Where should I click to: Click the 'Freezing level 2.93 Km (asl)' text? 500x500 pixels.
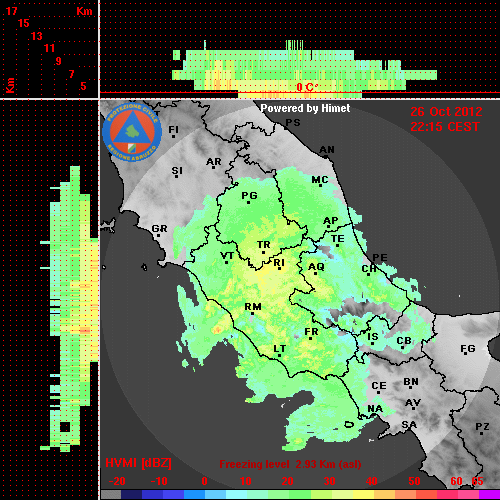[290, 464]
